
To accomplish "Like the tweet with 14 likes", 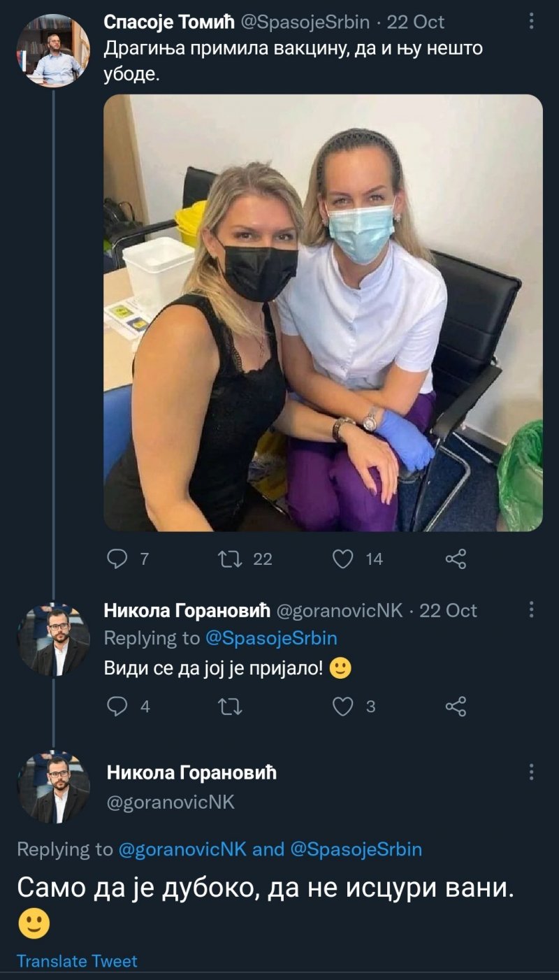I will click(343, 558).
